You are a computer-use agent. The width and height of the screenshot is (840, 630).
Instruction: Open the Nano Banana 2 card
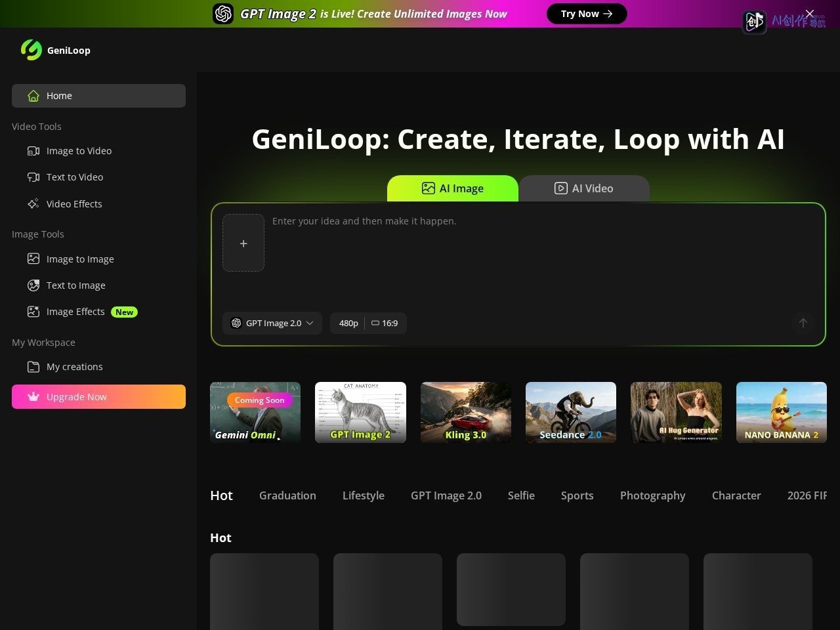pos(782,412)
